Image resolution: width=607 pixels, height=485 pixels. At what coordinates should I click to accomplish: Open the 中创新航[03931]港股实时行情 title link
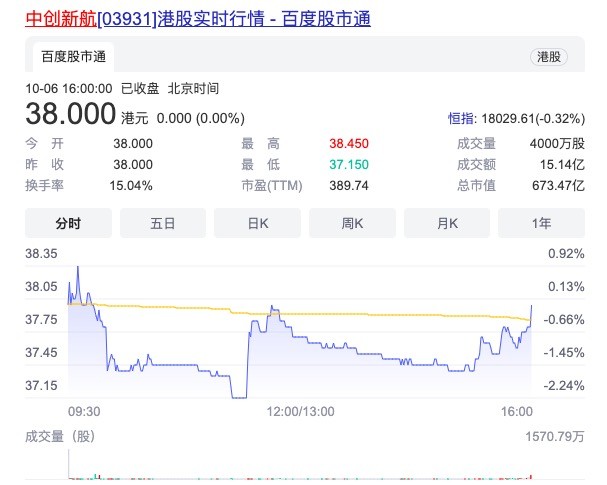tap(198, 19)
